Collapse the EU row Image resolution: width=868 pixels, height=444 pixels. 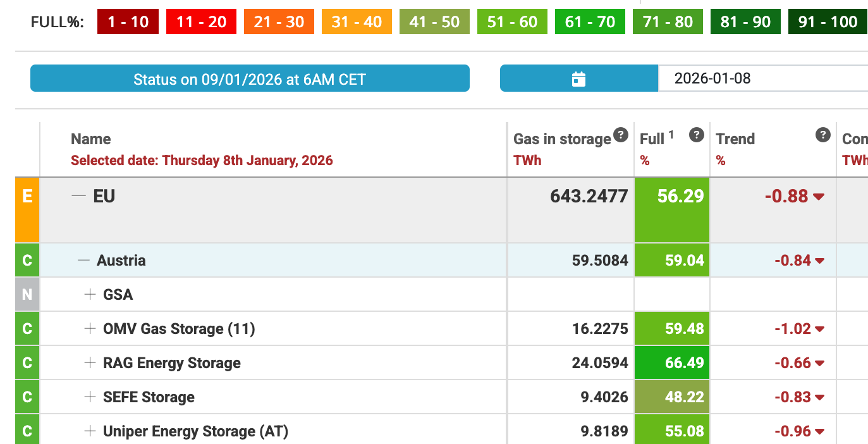click(78, 196)
